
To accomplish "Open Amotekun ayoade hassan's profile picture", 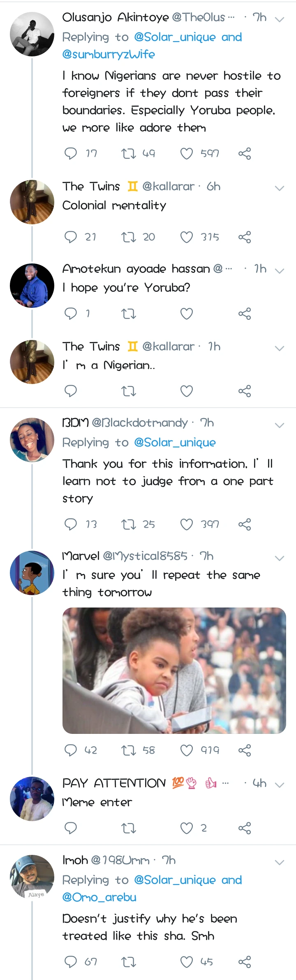I will tap(32, 285).
